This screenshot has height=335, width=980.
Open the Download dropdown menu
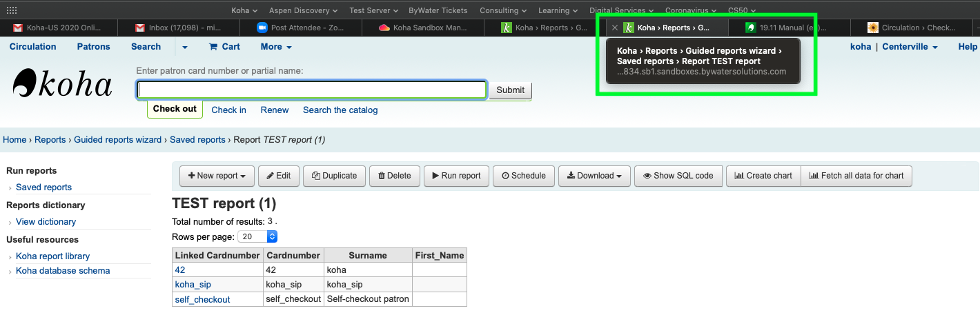[x=594, y=176]
